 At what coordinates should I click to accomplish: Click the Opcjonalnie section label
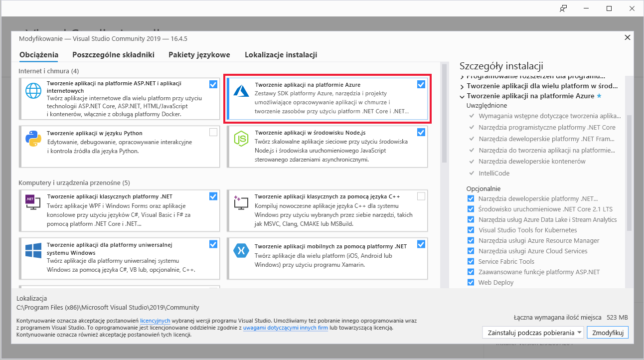click(x=483, y=188)
